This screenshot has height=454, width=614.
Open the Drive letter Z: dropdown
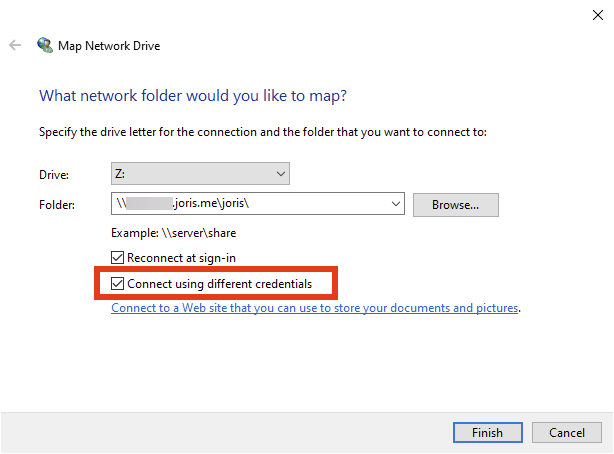200,173
